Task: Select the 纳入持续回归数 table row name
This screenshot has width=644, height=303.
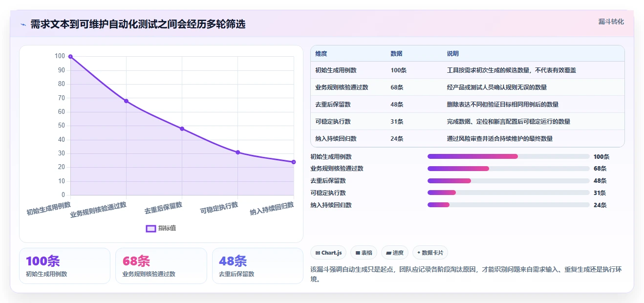Action: click(336, 139)
